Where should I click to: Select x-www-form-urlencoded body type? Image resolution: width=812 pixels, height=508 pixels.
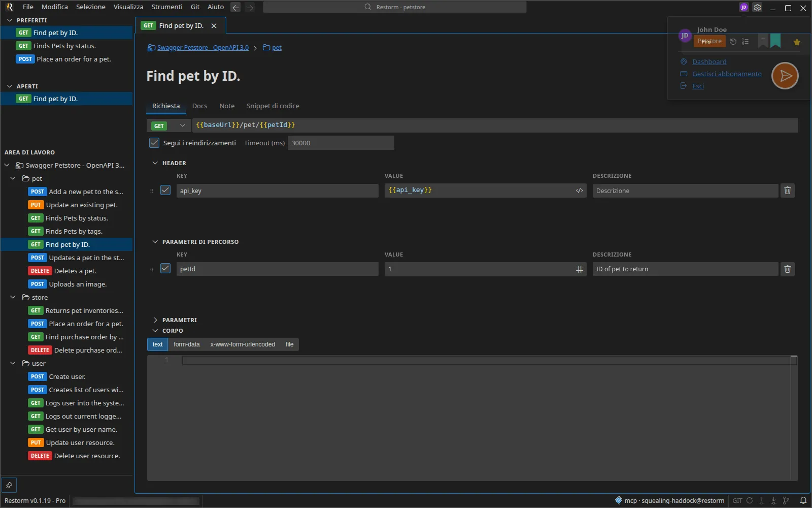[x=243, y=344]
